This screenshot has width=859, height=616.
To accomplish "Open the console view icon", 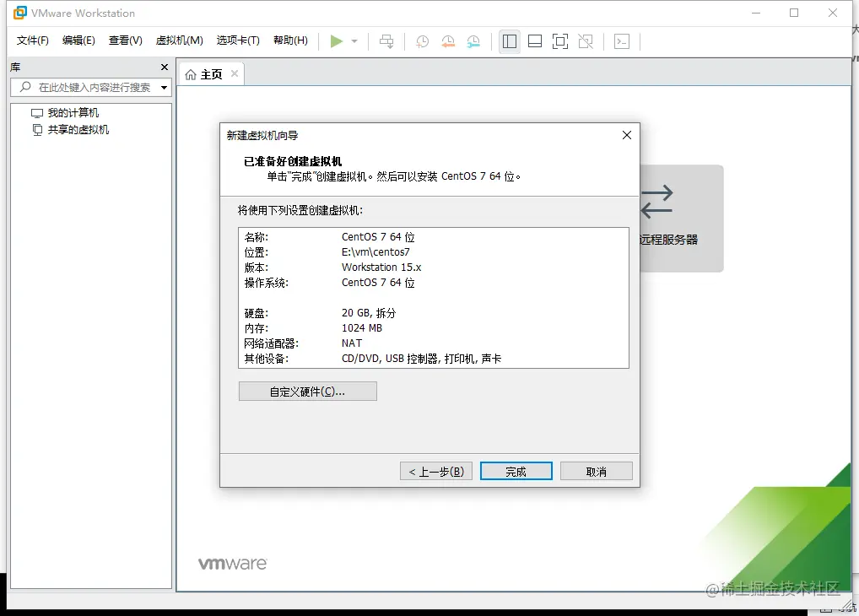I will pyautogui.click(x=622, y=41).
